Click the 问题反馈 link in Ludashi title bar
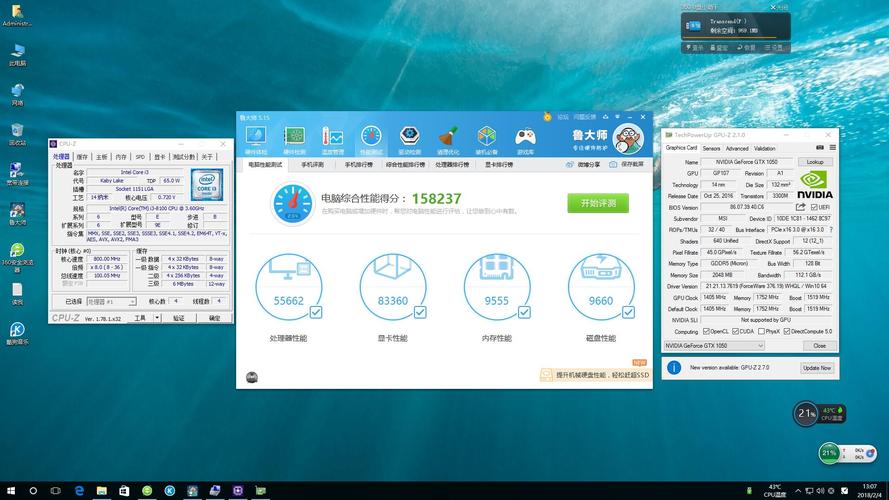The width and height of the screenshot is (889, 500). coord(584,117)
